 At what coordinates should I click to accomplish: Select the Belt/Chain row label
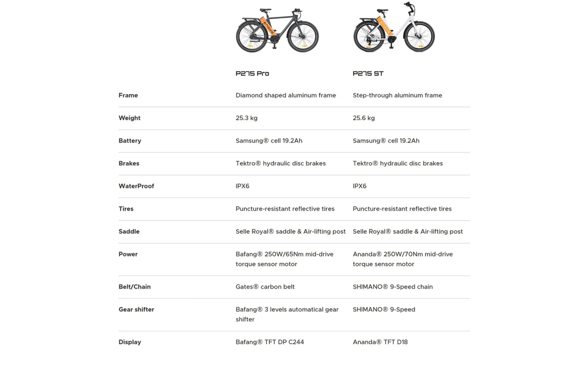tap(134, 287)
